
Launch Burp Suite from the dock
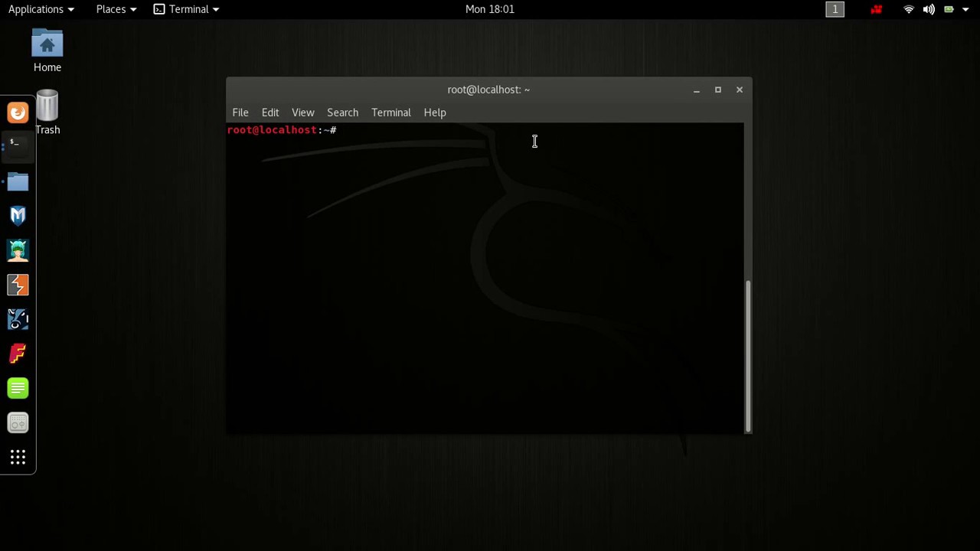(x=18, y=285)
